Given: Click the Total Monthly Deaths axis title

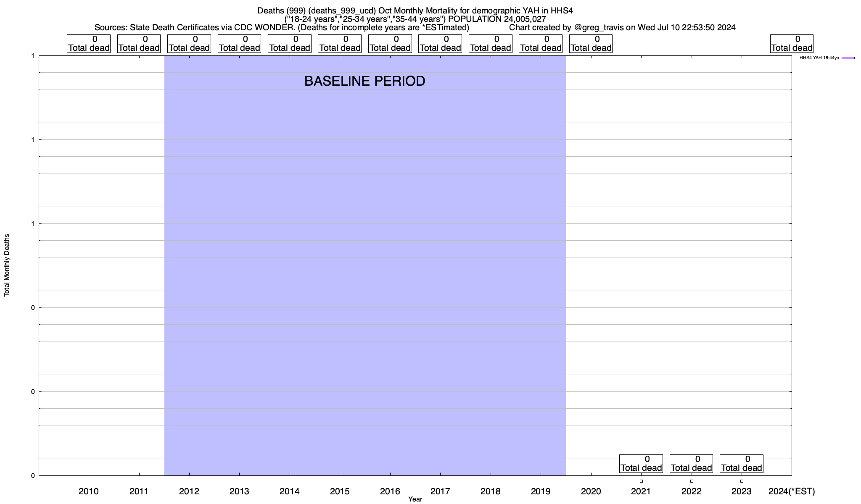Looking at the screenshot, I should pyautogui.click(x=7, y=265).
